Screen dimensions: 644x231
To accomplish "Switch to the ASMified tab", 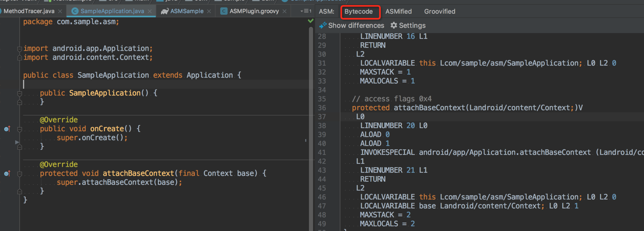I will (398, 11).
